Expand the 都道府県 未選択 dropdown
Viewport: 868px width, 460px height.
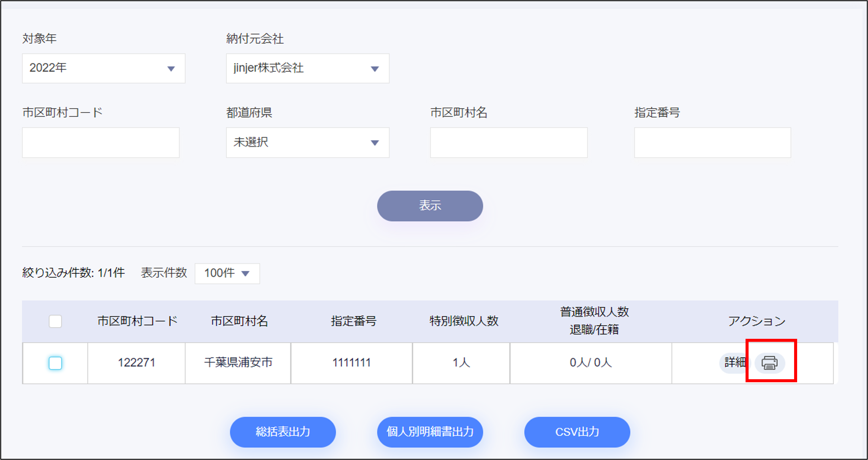(307, 143)
